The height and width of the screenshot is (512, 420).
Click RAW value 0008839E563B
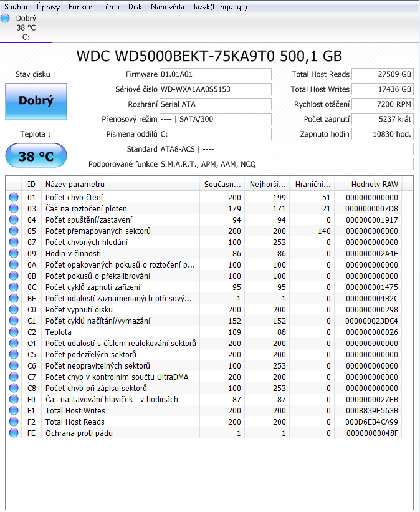pyautogui.click(x=371, y=410)
